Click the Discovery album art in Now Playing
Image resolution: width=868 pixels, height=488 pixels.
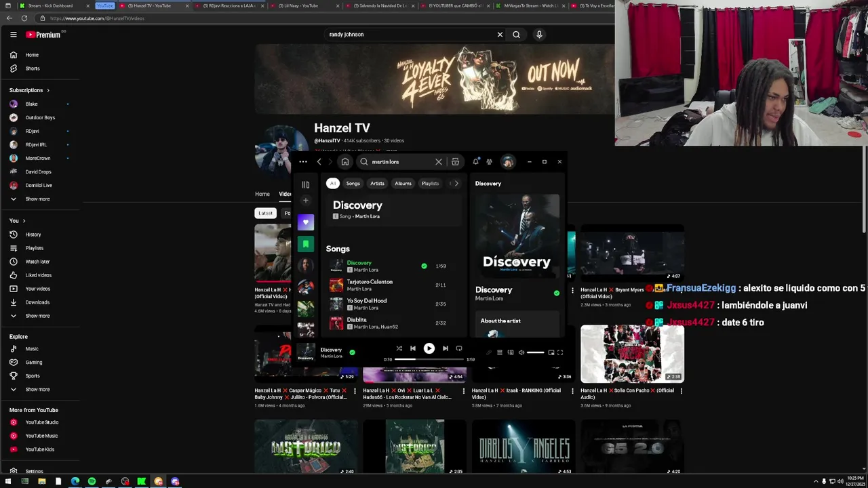coord(517,236)
